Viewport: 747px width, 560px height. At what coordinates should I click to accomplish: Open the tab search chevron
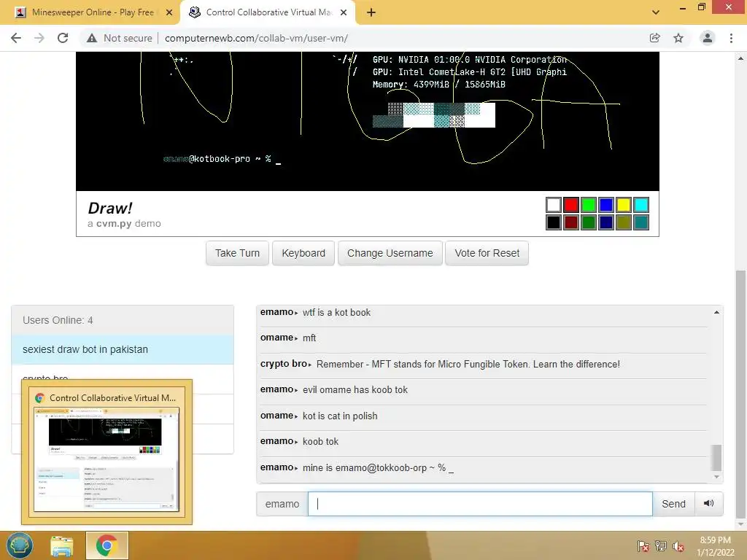click(656, 12)
